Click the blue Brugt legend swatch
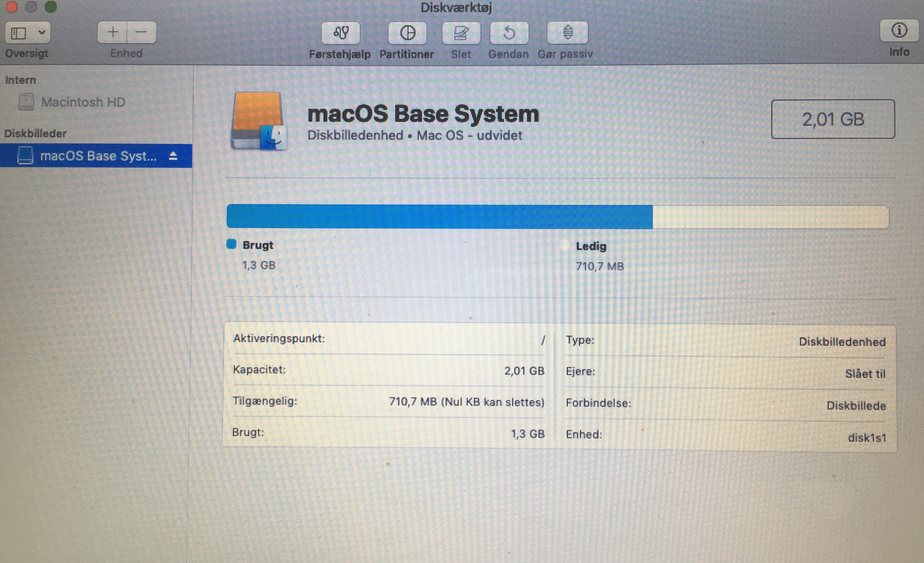 tap(231, 244)
